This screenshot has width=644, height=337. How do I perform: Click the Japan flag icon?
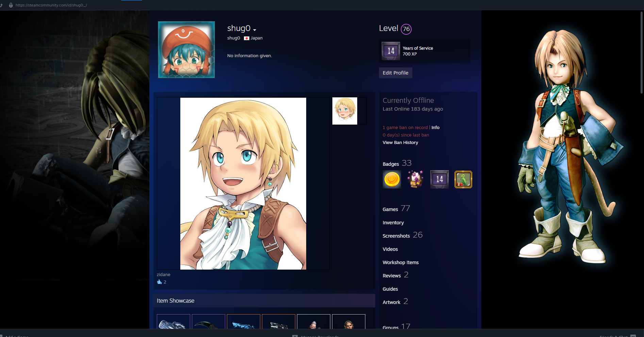click(x=247, y=38)
